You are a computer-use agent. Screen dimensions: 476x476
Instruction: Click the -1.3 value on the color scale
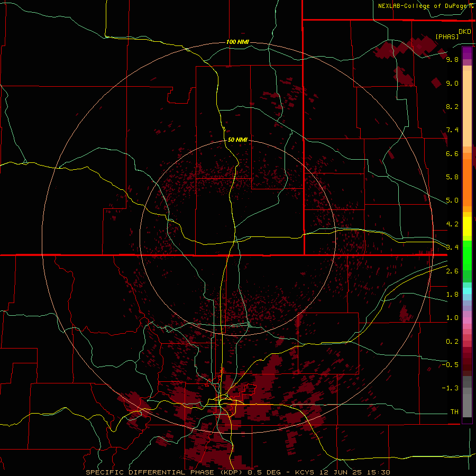pos(450,388)
